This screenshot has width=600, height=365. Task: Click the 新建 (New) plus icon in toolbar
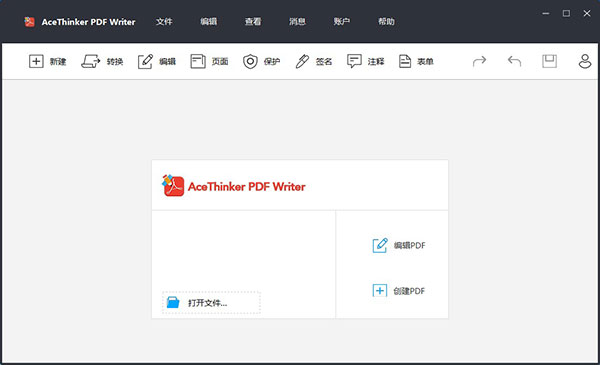click(36, 61)
